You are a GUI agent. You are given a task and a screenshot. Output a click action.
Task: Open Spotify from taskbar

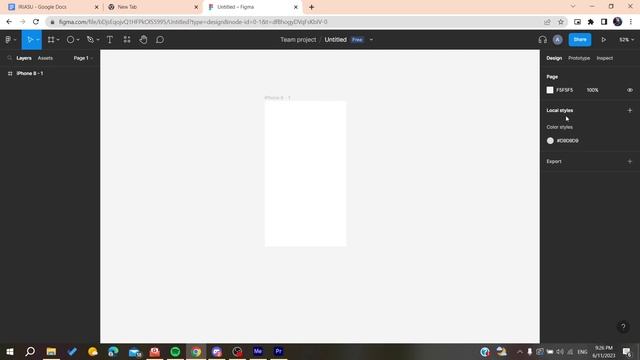pos(175,351)
